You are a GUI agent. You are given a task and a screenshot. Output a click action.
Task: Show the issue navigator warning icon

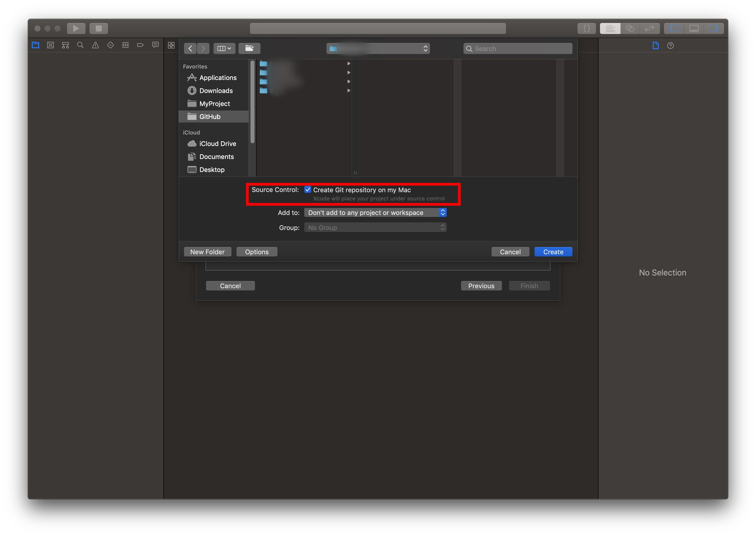95,45
